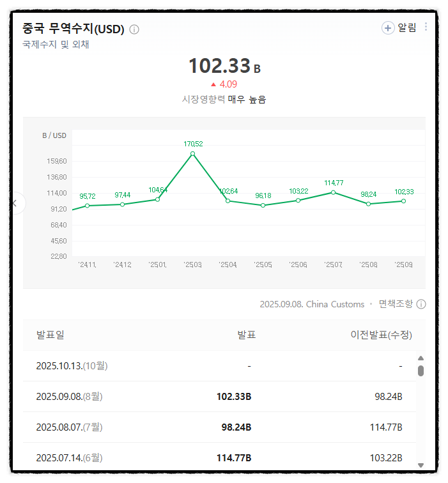Click the scroll down arrow in the table
448x483 pixels.
click(x=421, y=465)
